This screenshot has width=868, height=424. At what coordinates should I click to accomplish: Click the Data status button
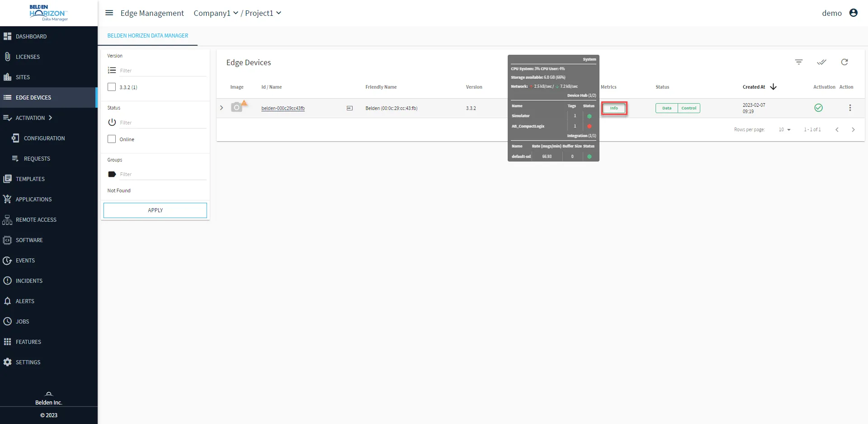(667, 108)
